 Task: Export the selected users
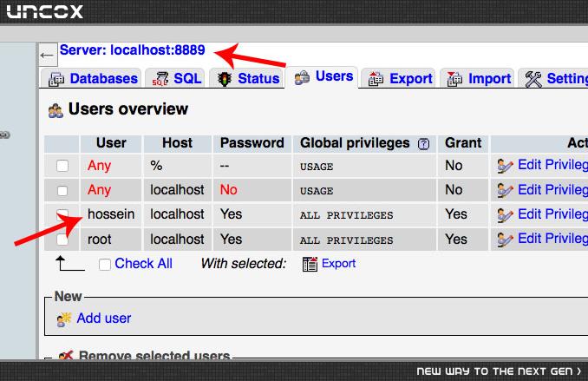coord(338,264)
